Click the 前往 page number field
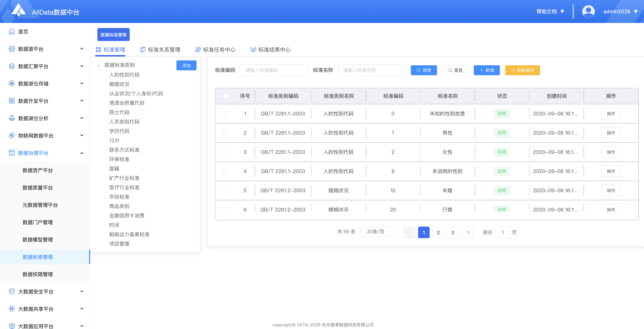 (x=502, y=232)
